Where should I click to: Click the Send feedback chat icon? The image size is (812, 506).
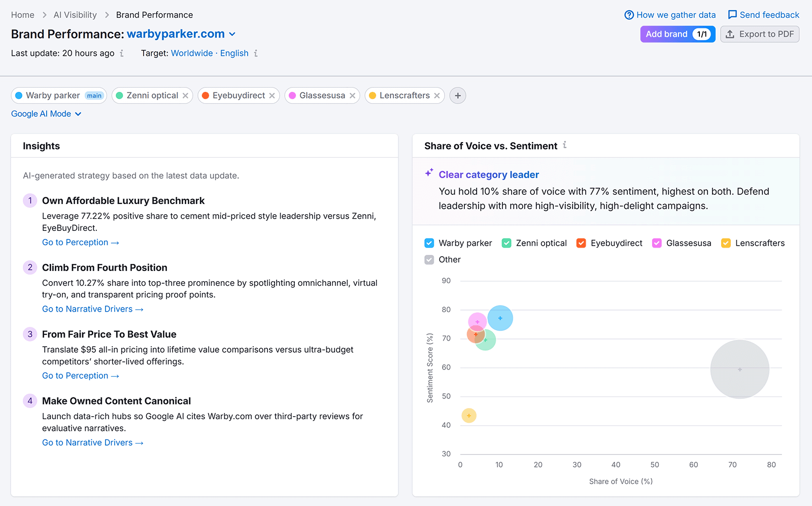tap(732, 15)
